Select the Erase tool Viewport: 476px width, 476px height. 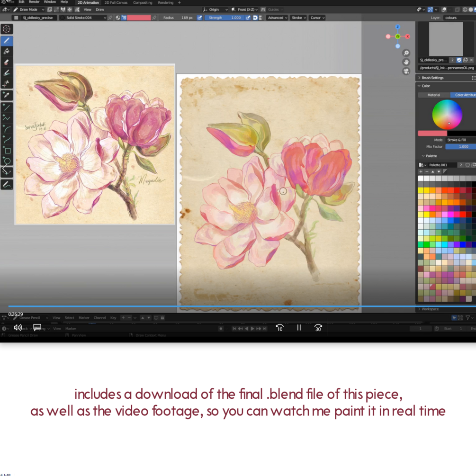click(6, 62)
